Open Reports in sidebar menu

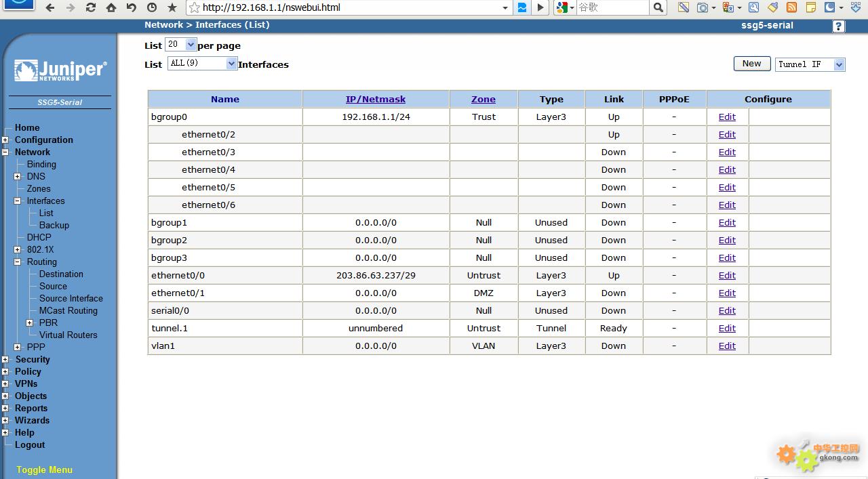31,408
